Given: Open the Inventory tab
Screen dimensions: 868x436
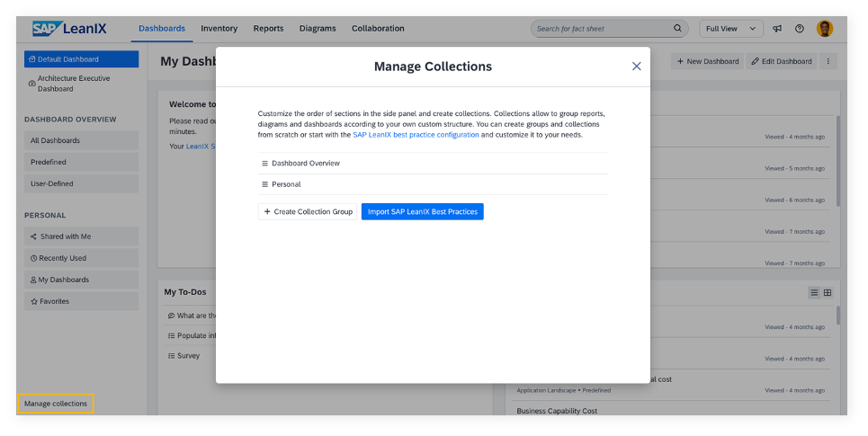Looking at the screenshot, I should point(219,28).
